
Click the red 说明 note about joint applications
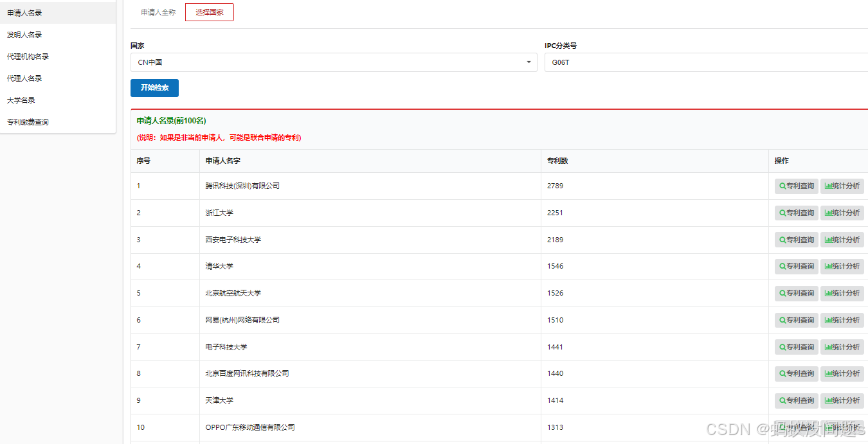tap(219, 138)
